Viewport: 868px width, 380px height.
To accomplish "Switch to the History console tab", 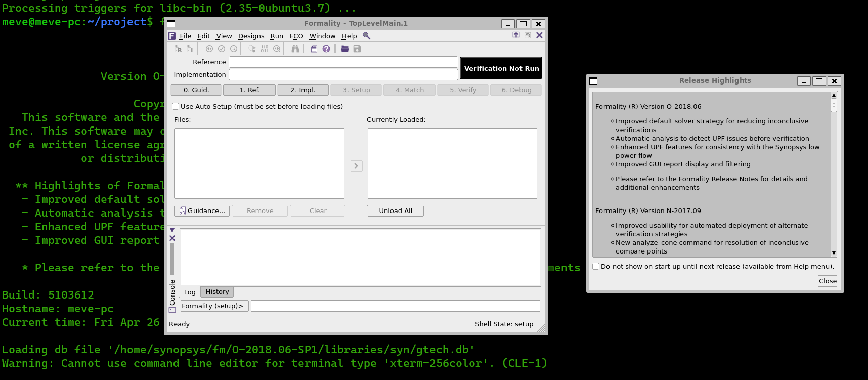I will click(x=217, y=291).
